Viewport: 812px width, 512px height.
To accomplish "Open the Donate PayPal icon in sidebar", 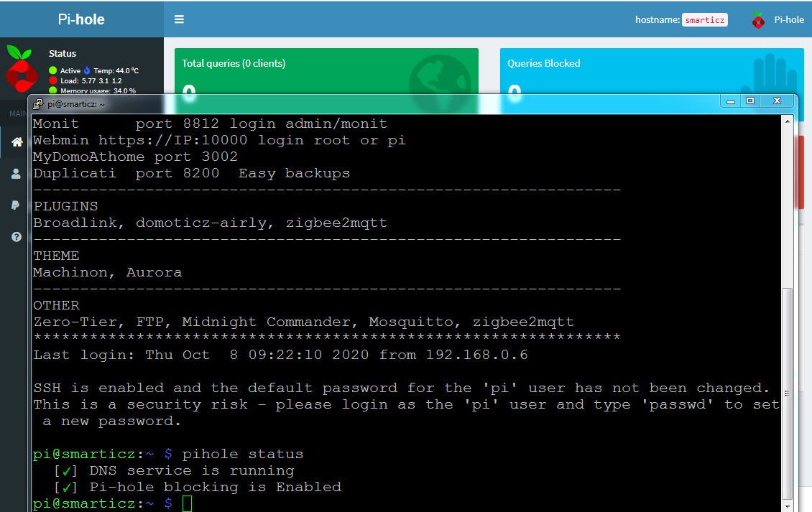I will click(16, 205).
